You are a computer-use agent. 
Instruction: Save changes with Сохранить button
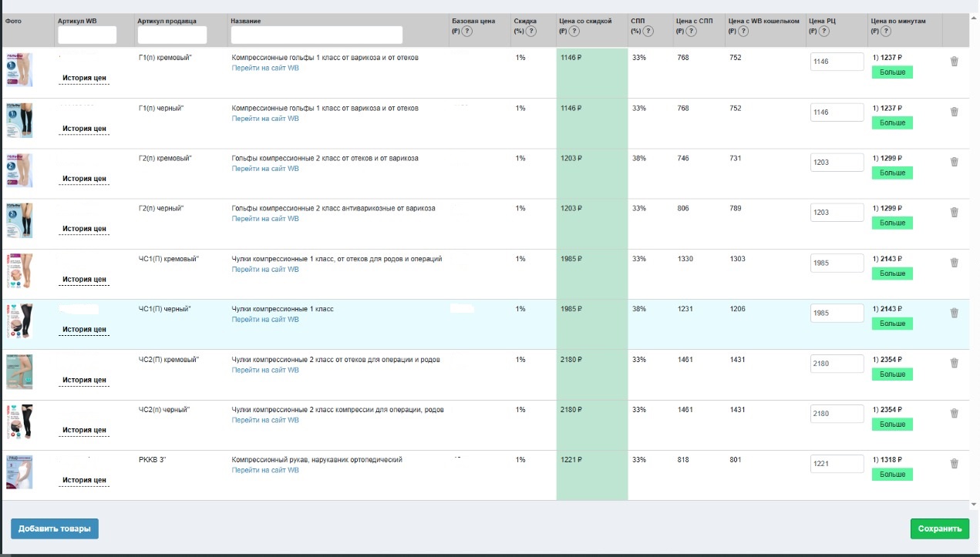pyautogui.click(x=940, y=528)
